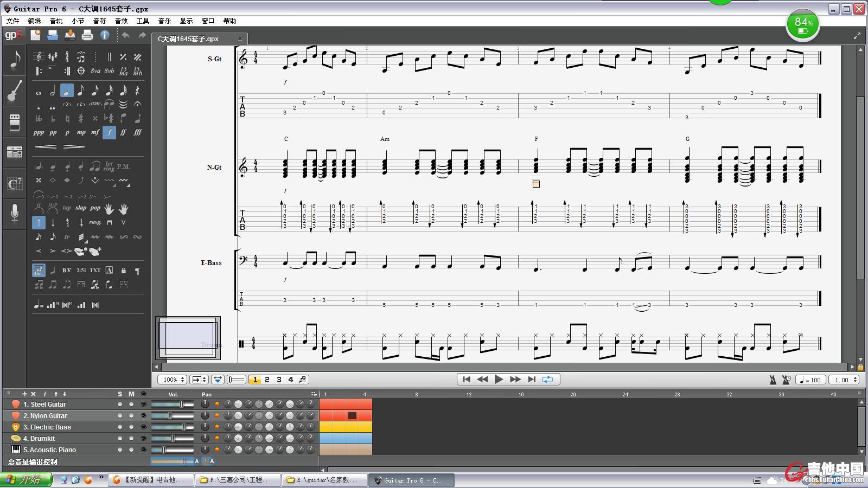The width and height of the screenshot is (868, 488).
Task: Add a new track with plus button
Action: pyautogui.click(x=24, y=394)
